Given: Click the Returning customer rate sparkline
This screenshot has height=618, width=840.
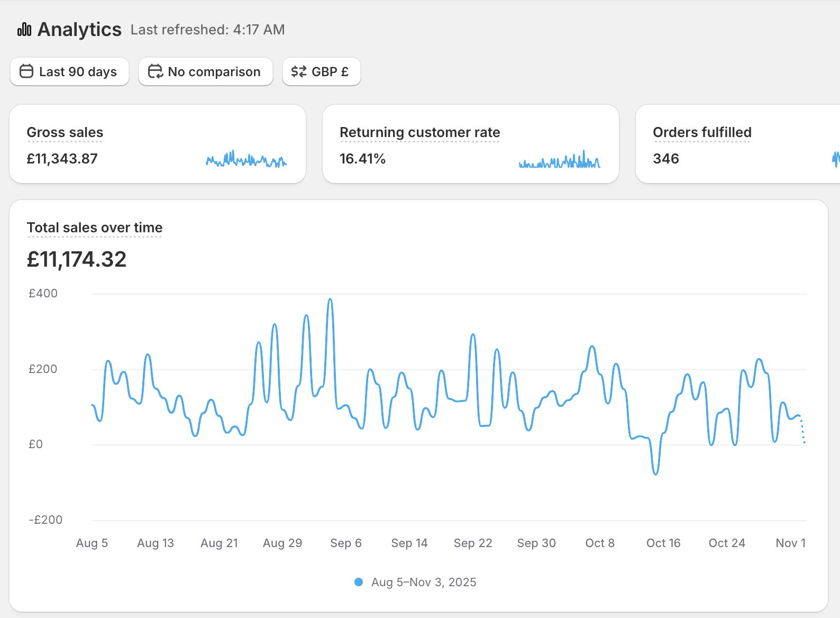Looking at the screenshot, I should 559,159.
